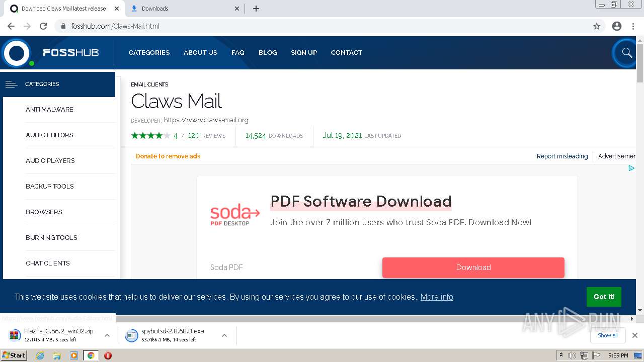This screenshot has width=644, height=362.
Task: Expand options for the spybotsd exe download
Action: pos(224,335)
